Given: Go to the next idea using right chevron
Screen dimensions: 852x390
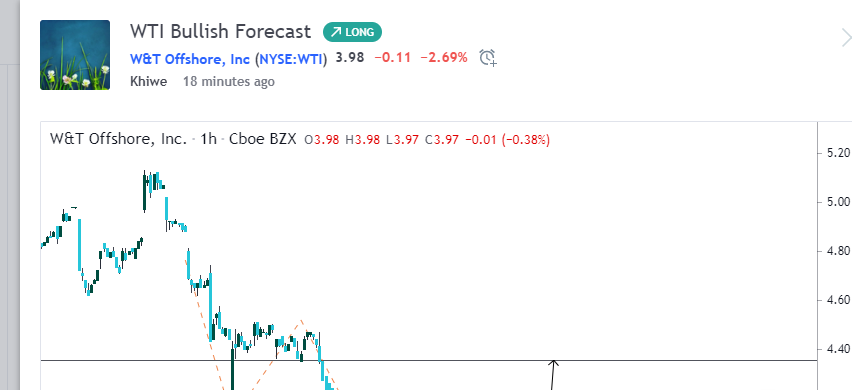Looking at the screenshot, I should click(846, 39).
